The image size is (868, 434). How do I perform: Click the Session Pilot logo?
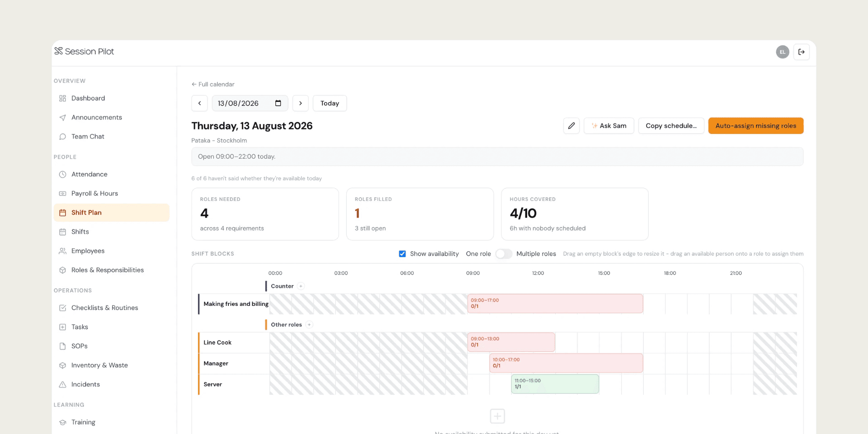click(84, 51)
